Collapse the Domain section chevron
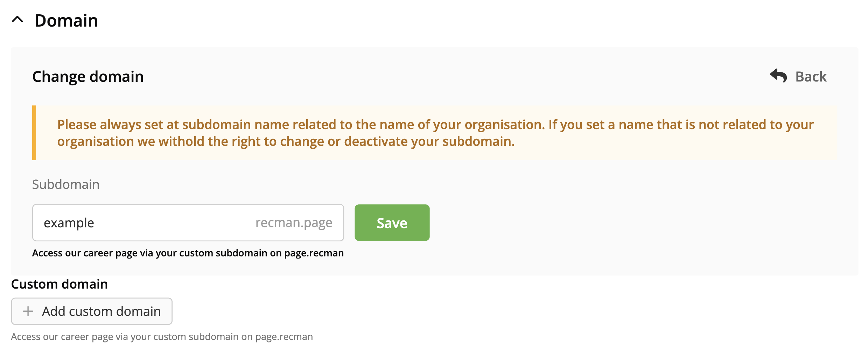 coord(17,20)
